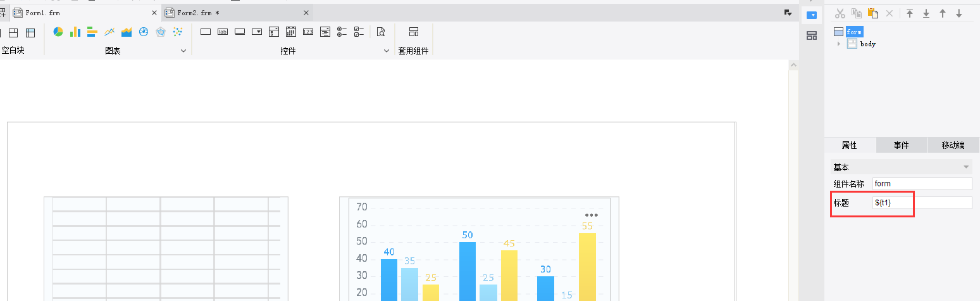Click the 空白块 group label
980x301 pixels.
13,51
